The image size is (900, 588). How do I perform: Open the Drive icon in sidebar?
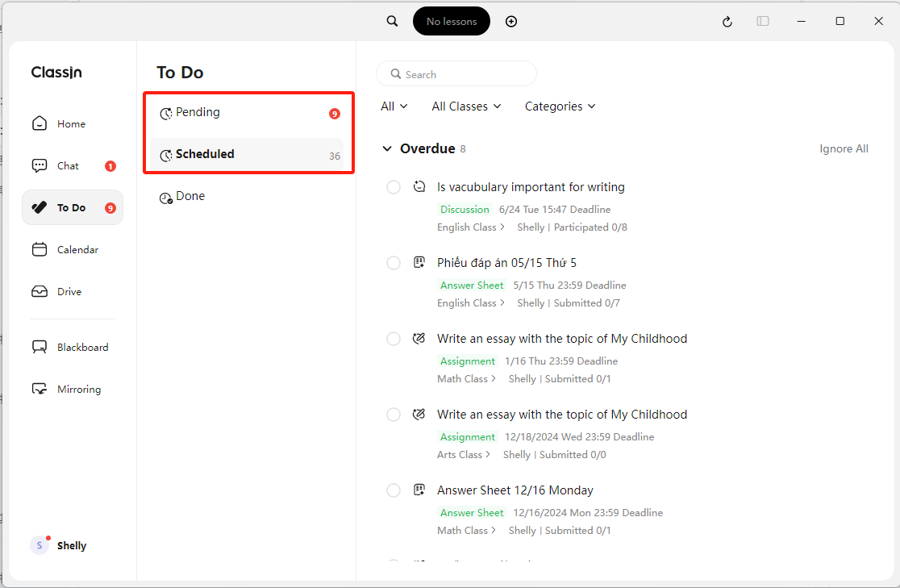[x=39, y=291]
